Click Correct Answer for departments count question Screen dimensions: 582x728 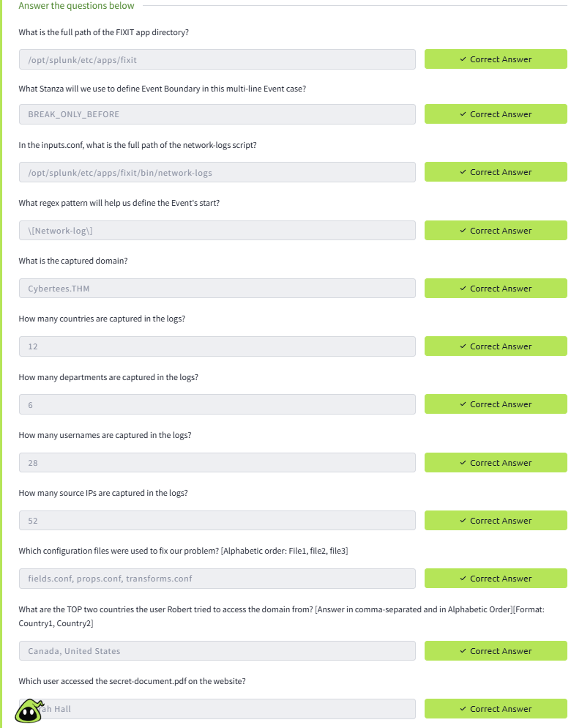[496, 404]
